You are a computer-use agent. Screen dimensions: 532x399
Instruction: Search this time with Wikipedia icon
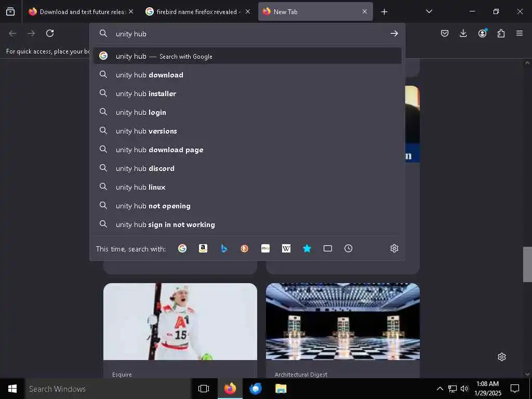[286, 249]
